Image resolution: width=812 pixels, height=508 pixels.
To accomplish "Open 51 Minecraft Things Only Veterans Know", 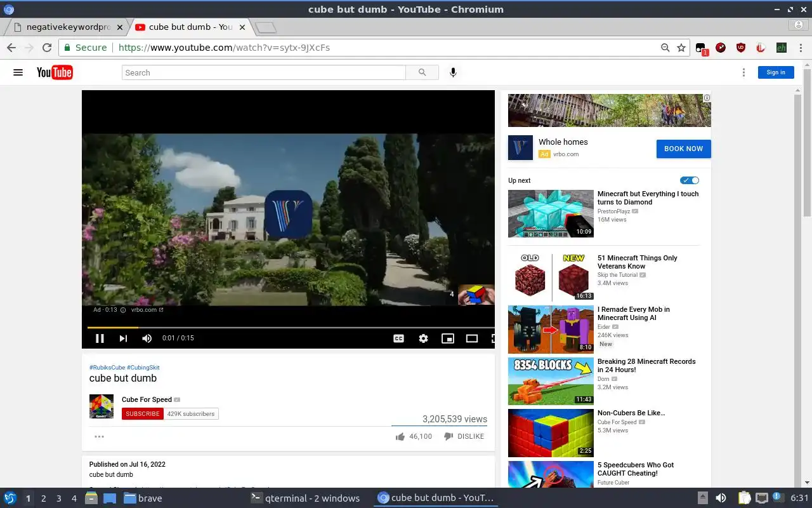I will point(637,262).
